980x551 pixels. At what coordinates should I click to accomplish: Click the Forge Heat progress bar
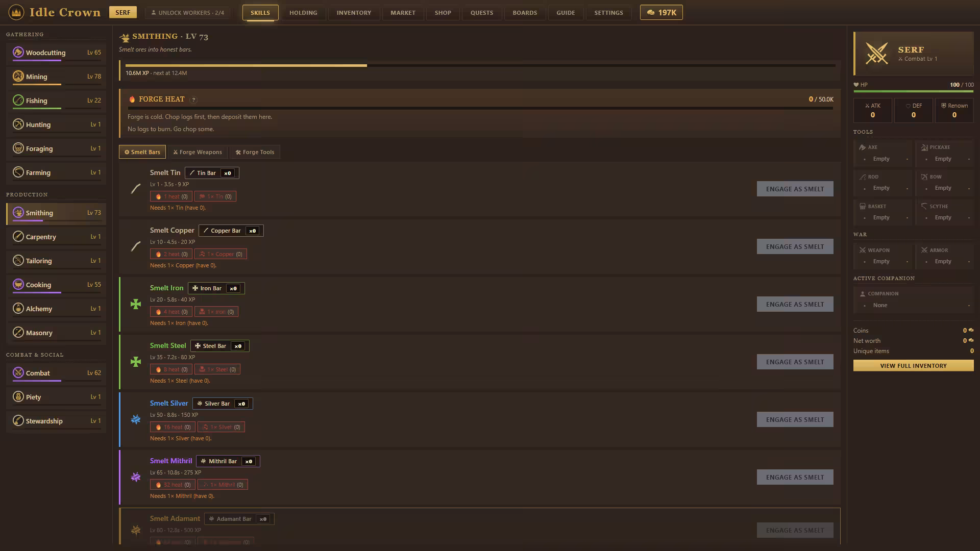[x=480, y=108]
